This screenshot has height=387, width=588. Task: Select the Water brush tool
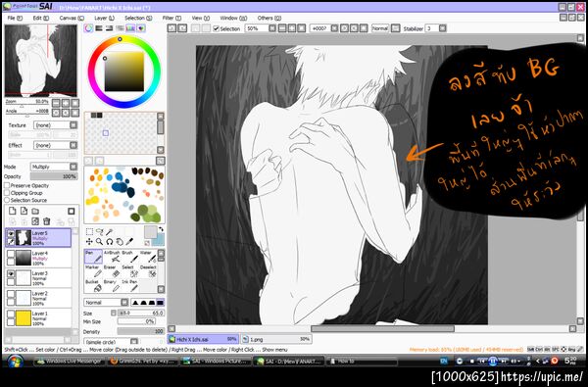pos(148,257)
